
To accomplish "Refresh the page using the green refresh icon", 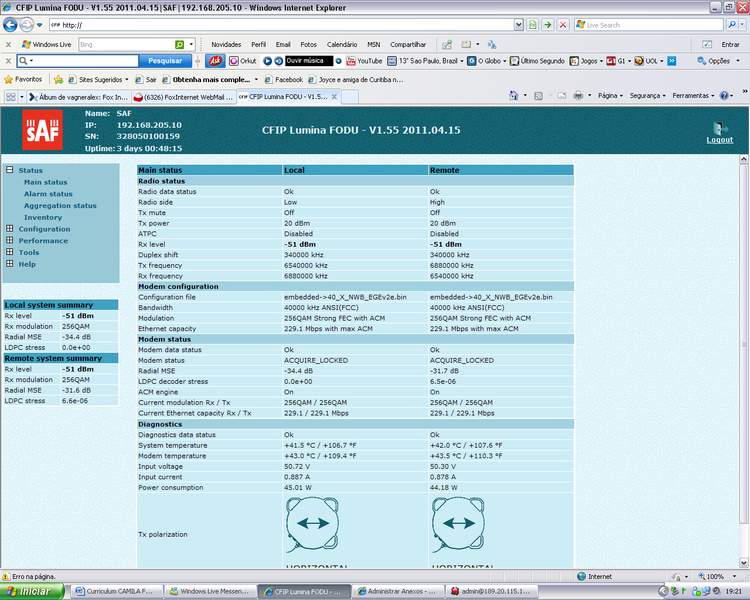I will [x=532, y=24].
